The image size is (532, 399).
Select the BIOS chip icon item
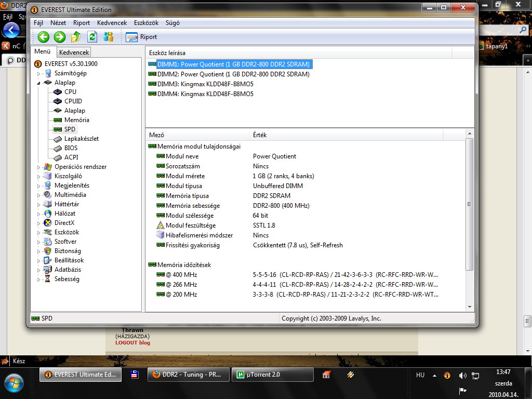click(58, 148)
